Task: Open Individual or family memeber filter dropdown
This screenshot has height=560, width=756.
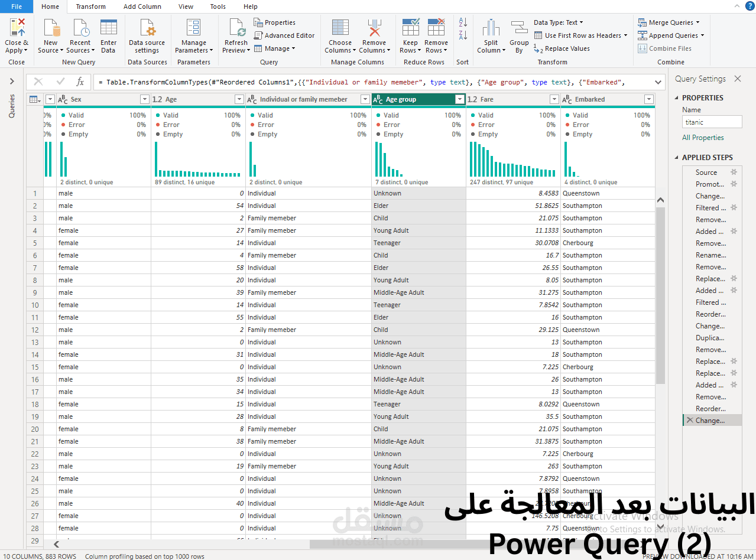Action: [x=365, y=99]
